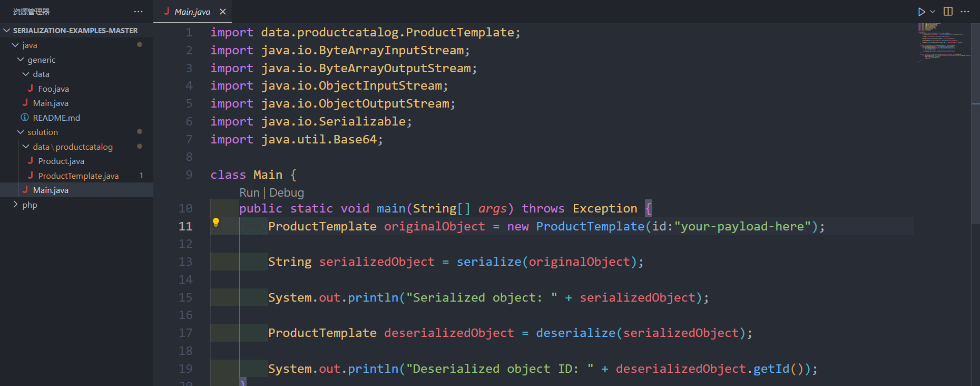Click the lightbulb quick fix icon
The height and width of the screenshot is (386, 980).
pyautogui.click(x=215, y=223)
